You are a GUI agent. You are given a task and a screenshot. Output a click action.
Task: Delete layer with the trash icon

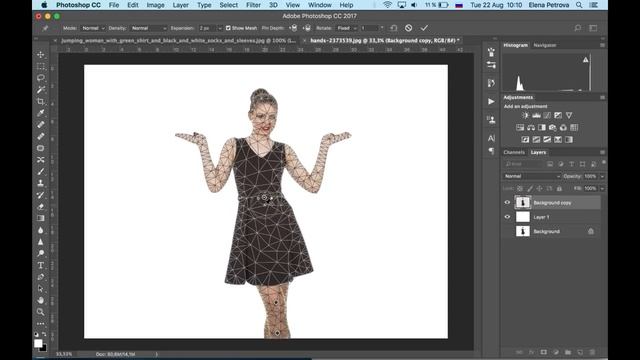(x=592, y=352)
